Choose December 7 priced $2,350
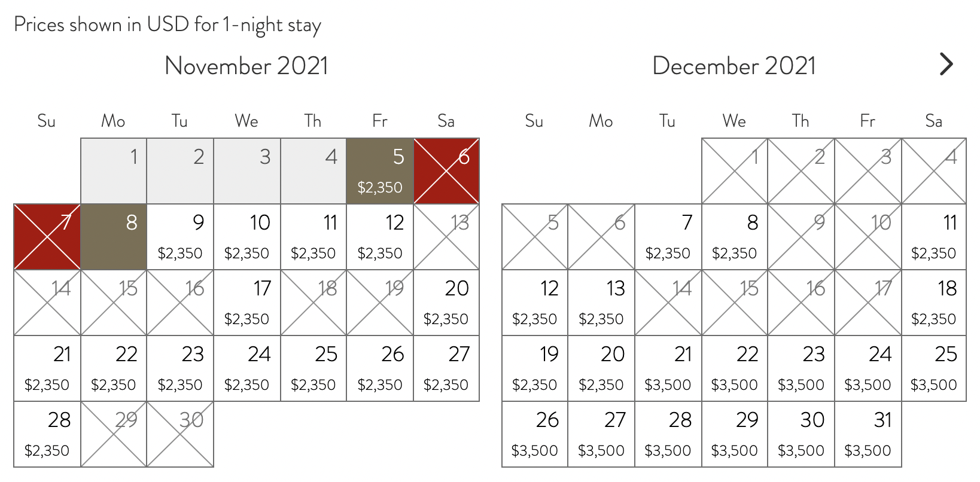 668,237
